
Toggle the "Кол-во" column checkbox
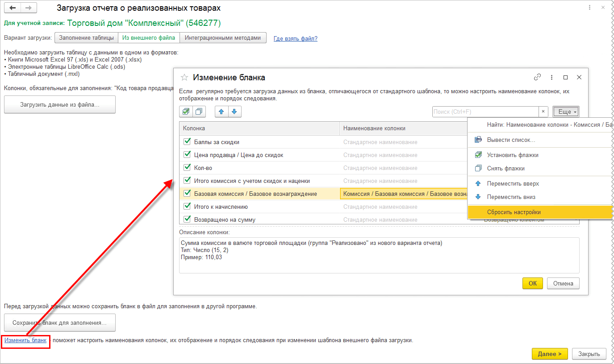click(x=188, y=168)
